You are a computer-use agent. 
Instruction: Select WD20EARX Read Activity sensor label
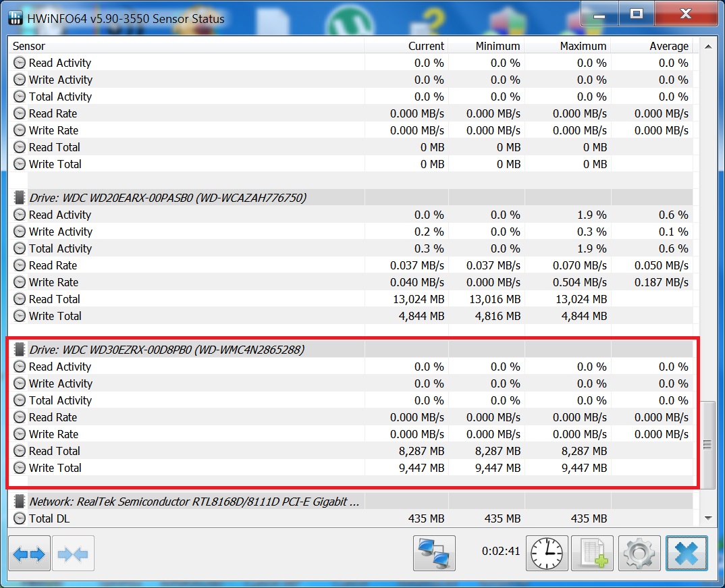click(x=59, y=215)
